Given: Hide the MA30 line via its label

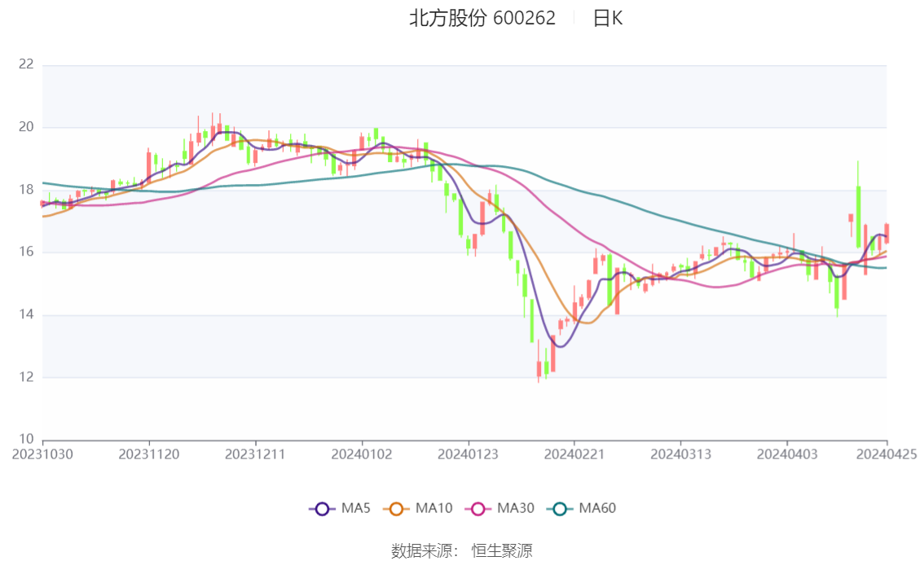Looking at the screenshot, I should point(516,508).
